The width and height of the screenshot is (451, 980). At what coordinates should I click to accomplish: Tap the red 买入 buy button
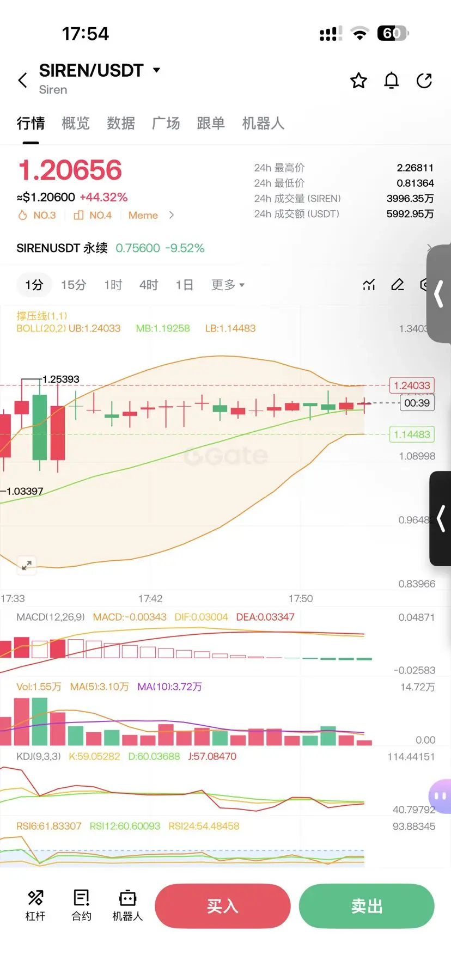pyautogui.click(x=223, y=906)
